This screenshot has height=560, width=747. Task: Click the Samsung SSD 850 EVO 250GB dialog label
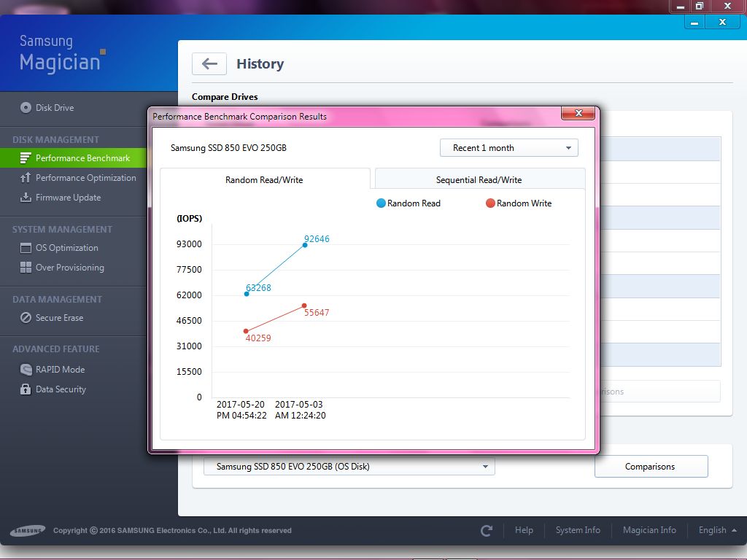click(228, 147)
